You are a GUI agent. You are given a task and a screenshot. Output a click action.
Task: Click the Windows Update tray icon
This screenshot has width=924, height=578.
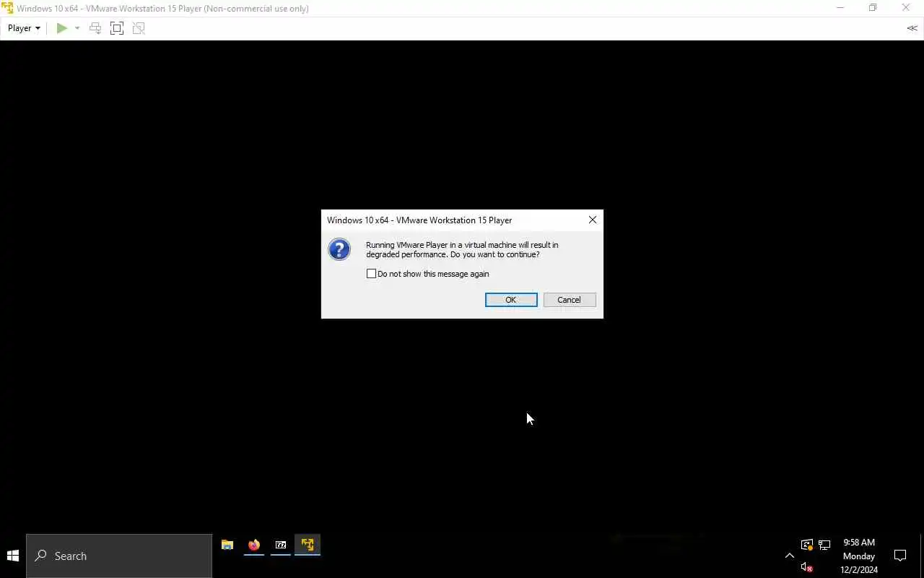point(807,545)
